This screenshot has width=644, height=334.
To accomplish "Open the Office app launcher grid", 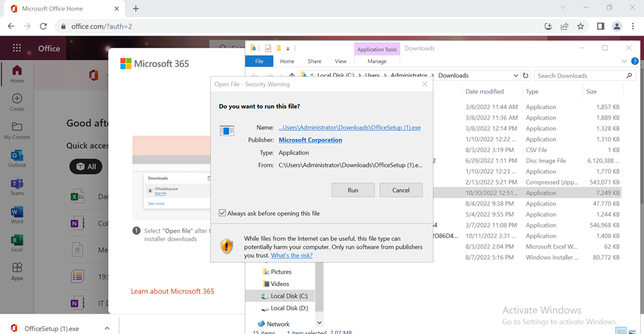I will click(x=17, y=48).
